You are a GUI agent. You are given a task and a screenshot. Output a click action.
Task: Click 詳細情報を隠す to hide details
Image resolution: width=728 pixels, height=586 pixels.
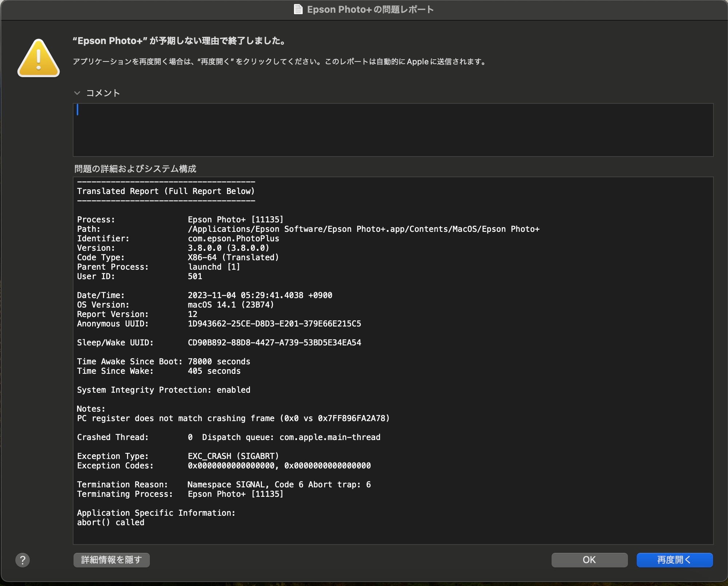pyautogui.click(x=112, y=560)
